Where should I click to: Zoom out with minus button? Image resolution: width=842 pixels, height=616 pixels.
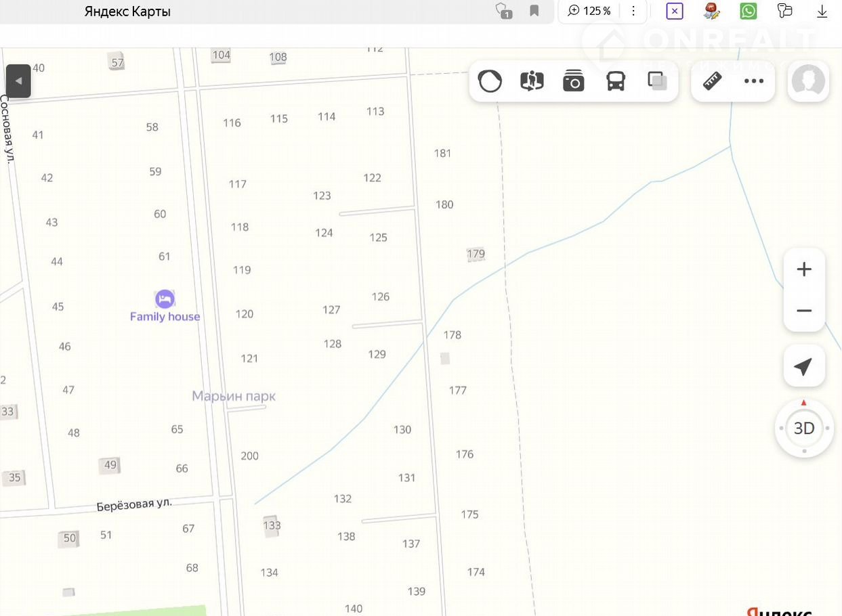804,311
